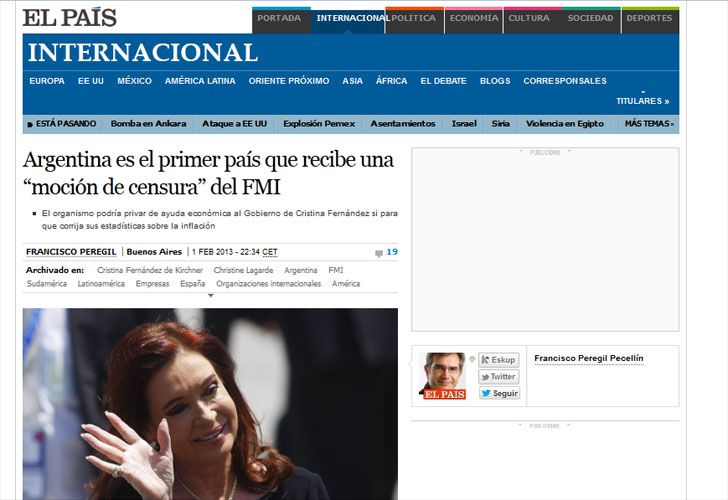The width and height of the screenshot is (728, 500).
Task: Click the Seguir Twitter follow button
Action: [499, 393]
